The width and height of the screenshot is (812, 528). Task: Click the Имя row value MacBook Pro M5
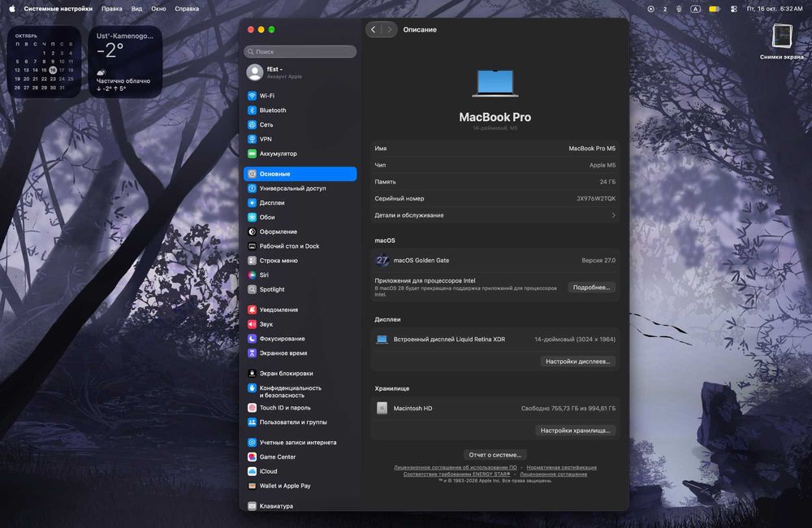click(x=592, y=149)
